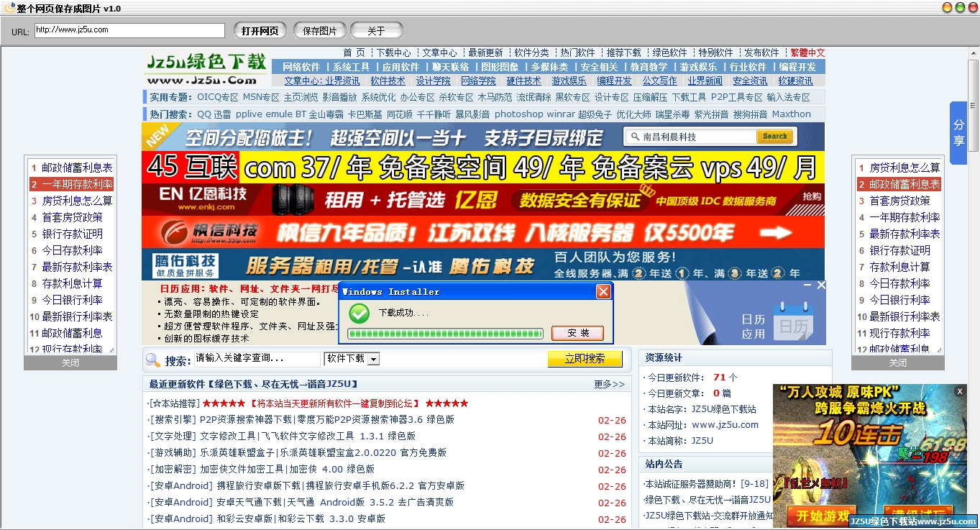Click the NEW space hosting banner
Viewport: 980px width, 530px height.
[483, 137]
